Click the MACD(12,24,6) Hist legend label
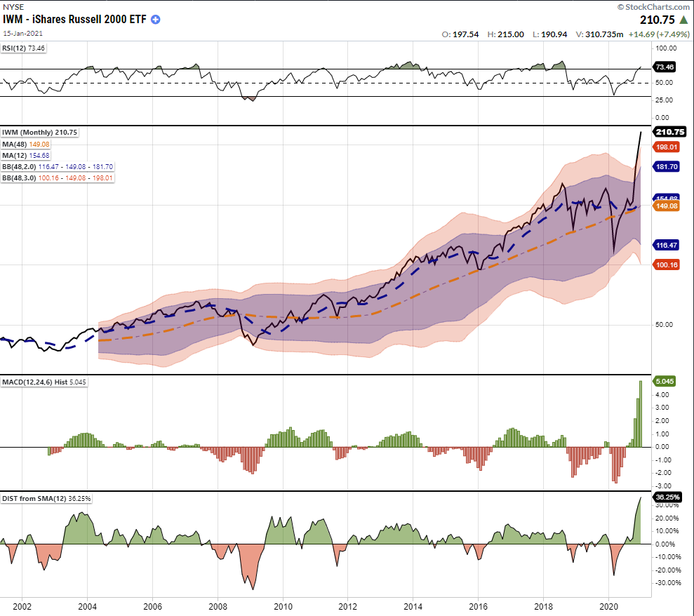 [44, 382]
